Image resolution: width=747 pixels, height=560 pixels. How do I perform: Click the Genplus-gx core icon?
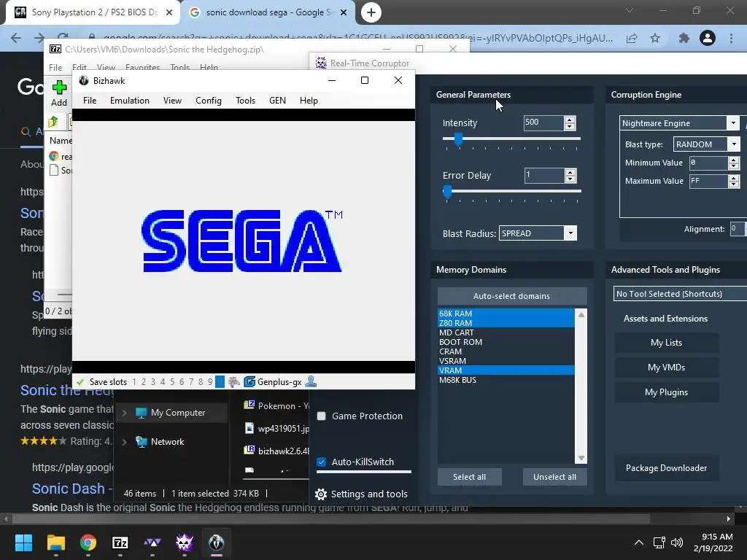249,382
